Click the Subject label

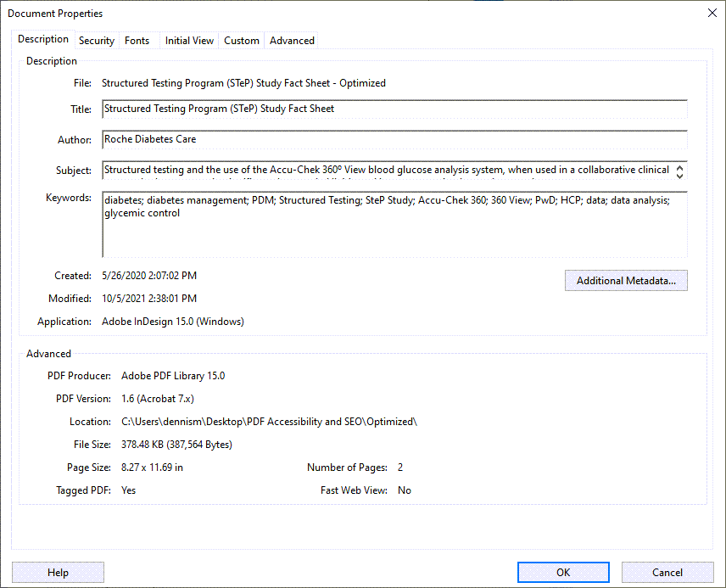pos(74,171)
